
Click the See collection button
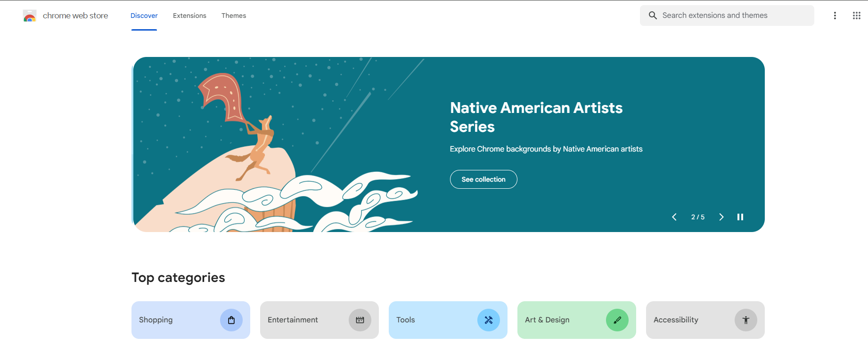pos(483,179)
